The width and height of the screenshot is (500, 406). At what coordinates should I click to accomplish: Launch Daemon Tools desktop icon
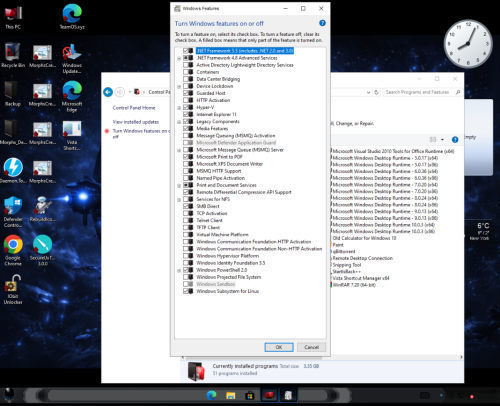coord(13,171)
